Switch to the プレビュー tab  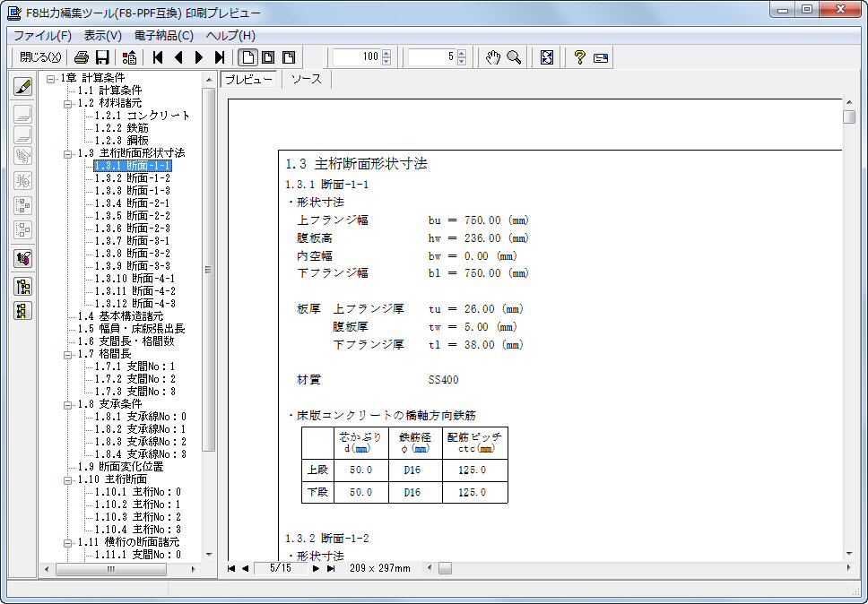coord(249,79)
